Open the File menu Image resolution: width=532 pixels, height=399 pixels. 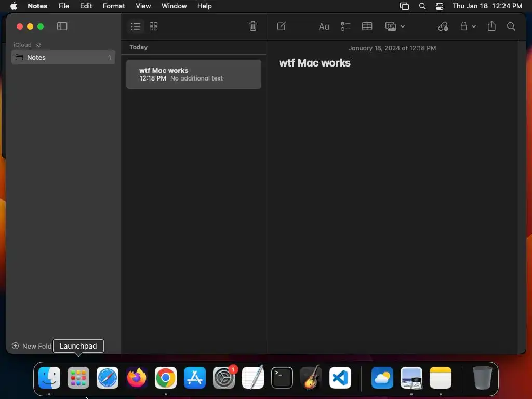[64, 6]
